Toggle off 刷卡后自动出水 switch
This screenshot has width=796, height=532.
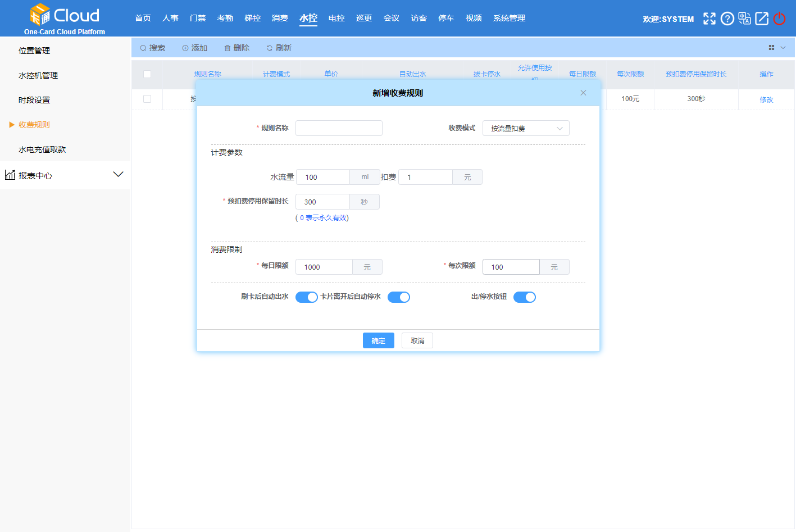306,297
